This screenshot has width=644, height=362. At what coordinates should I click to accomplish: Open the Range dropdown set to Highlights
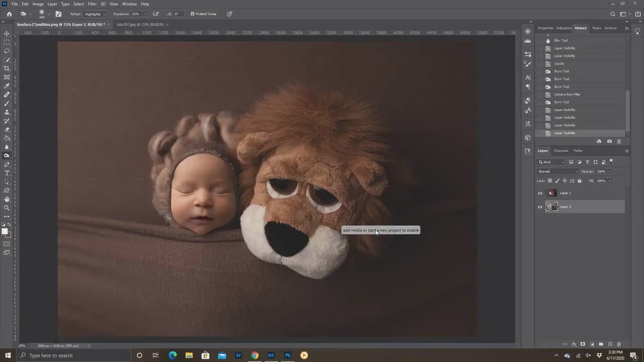click(x=94, y=14)
